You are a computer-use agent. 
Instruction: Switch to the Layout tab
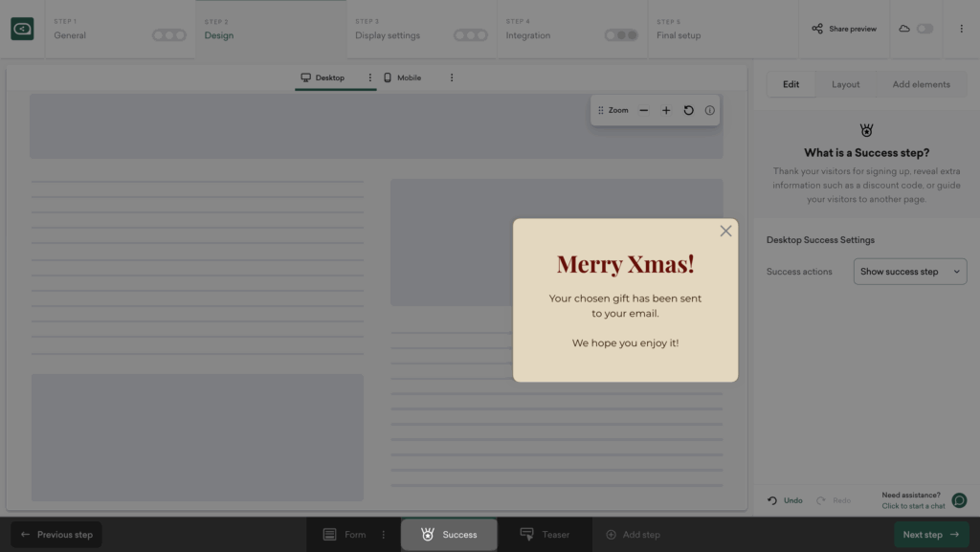[x=845, y=84]
